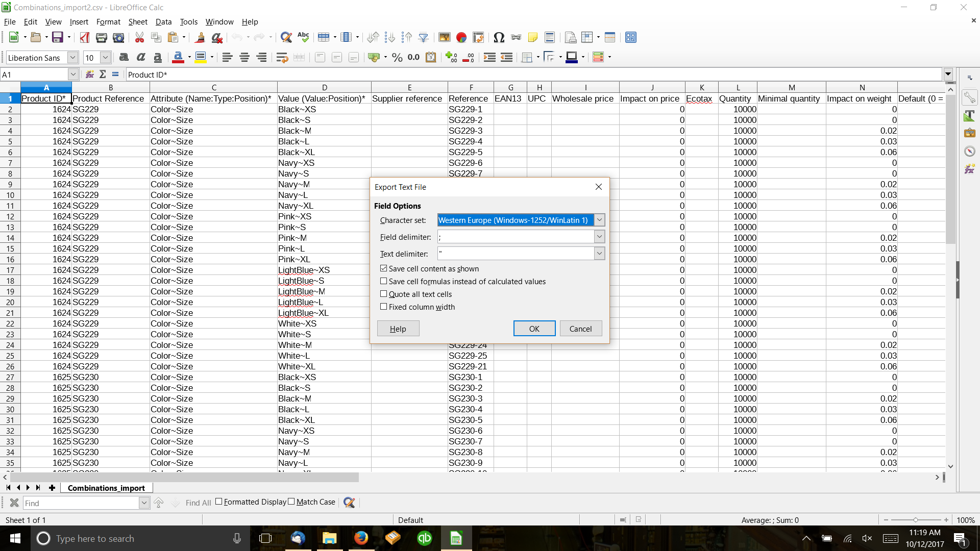Open the Character set dropdown
Viewport: 980px width, 551px height.
(x=599, y=219)
